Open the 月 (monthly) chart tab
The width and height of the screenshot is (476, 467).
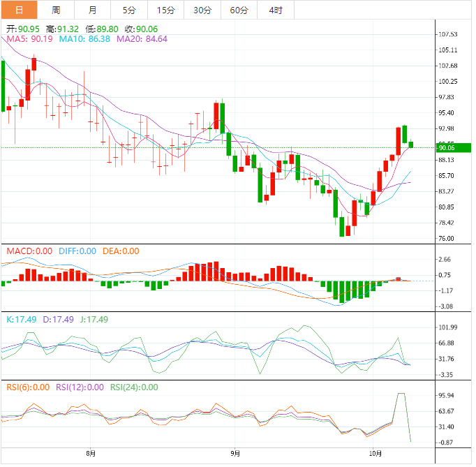[x=93, y=10]
